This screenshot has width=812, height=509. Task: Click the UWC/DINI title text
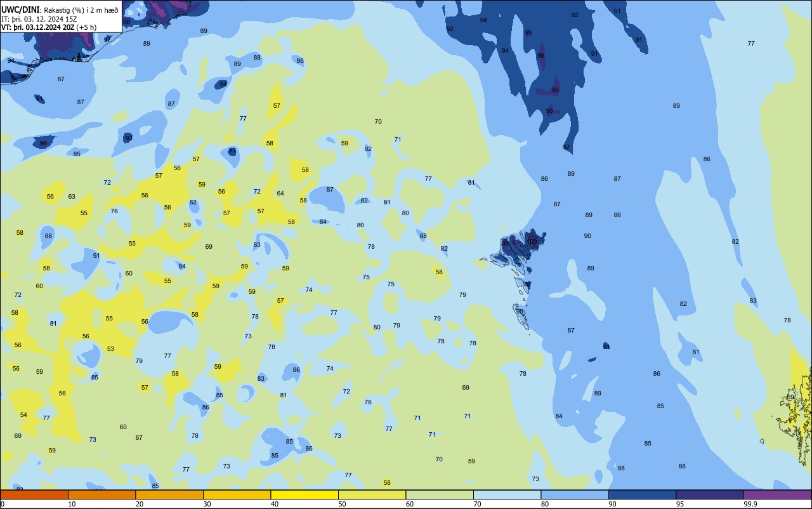(x=21, y=10)
